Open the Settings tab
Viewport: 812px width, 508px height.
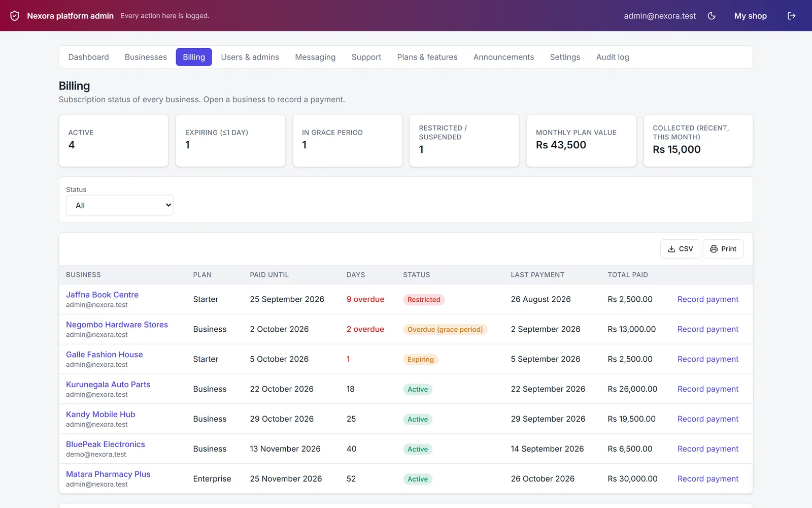tap(565, 57)
